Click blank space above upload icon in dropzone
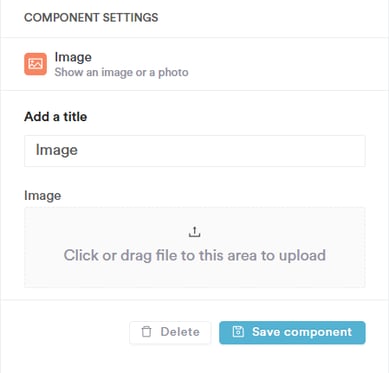389x373 pixels. pyautogui.click(x=195, y=217)
